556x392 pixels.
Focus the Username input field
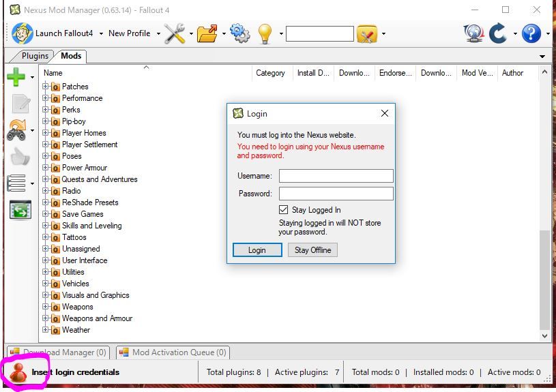point(336,176)
